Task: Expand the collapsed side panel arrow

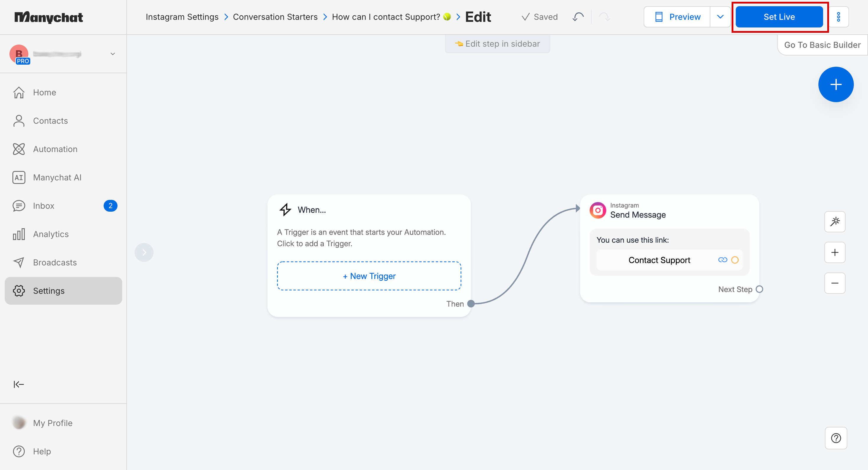Action: [144, 252]
